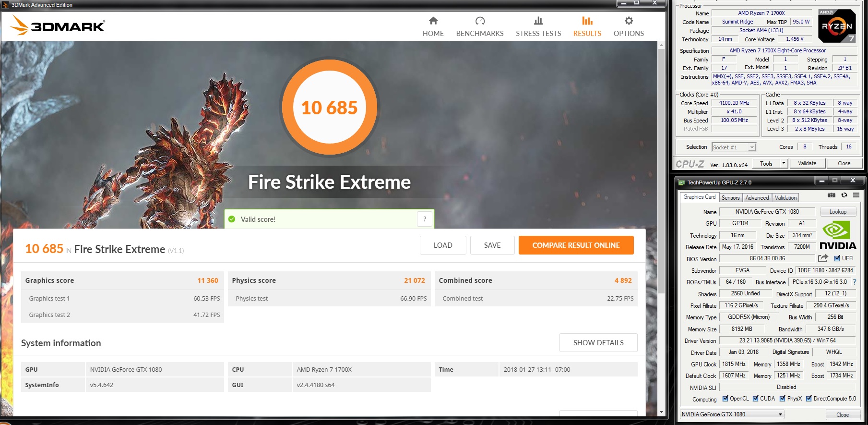Viewport: 868px width, 425px height.
Task: Click the LOAD button in 3DMark
Action: click(443, 245)
